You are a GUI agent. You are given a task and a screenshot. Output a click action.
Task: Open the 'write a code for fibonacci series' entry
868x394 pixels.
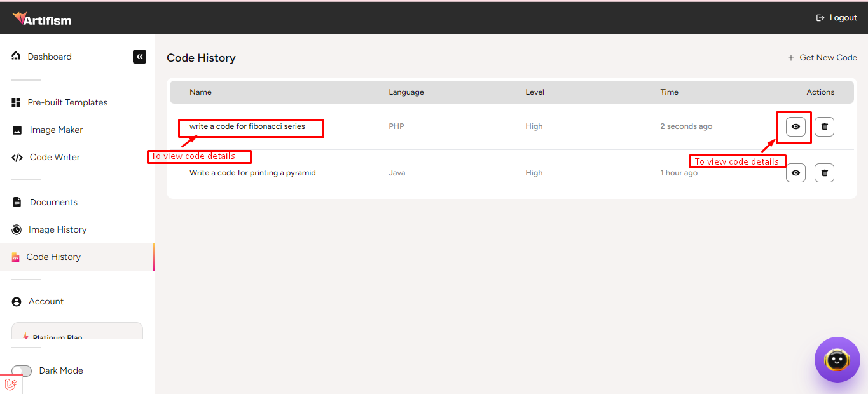click(x=247, y=126)
